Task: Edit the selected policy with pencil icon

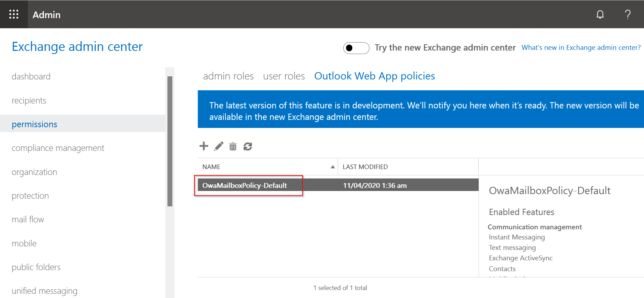Action: click(x=219, y=146)
